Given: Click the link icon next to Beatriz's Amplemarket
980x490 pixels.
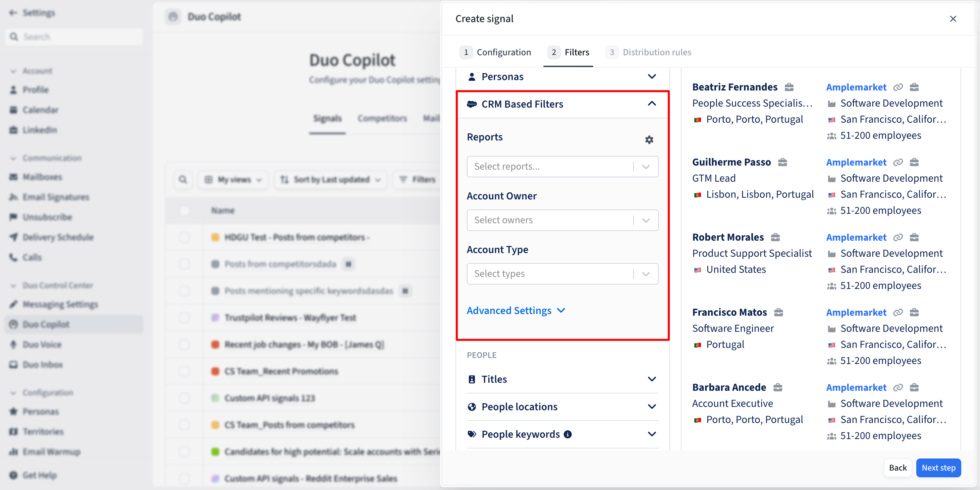Looking at the screenshot, I should click(x=898, y=87).
